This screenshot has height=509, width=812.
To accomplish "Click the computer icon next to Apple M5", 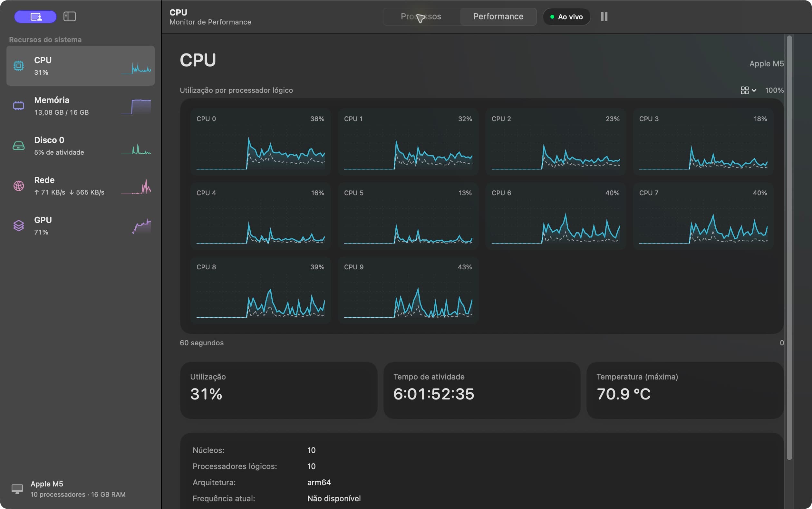I will (x=17, y=489).
